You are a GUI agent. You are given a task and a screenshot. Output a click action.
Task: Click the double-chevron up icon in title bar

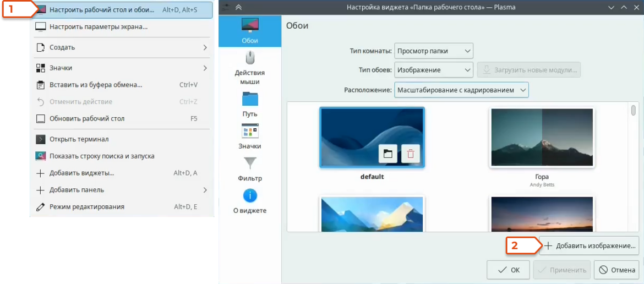pyautogui.click(x=239, y=7)
